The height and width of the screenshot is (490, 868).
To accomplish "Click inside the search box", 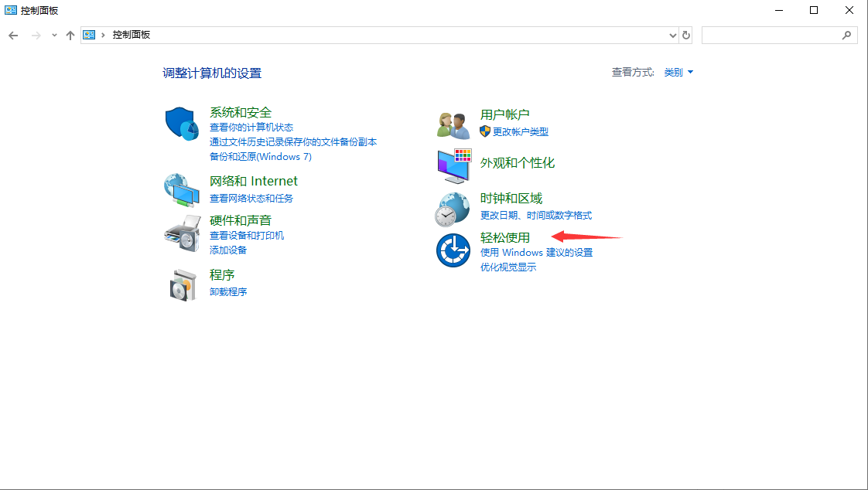I will pos(774,35).
